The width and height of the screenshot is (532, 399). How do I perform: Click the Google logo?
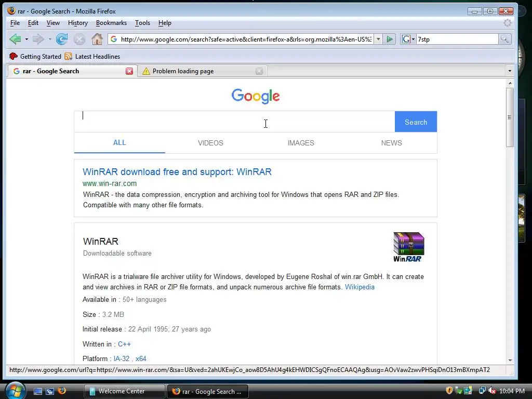pos(256,96)
